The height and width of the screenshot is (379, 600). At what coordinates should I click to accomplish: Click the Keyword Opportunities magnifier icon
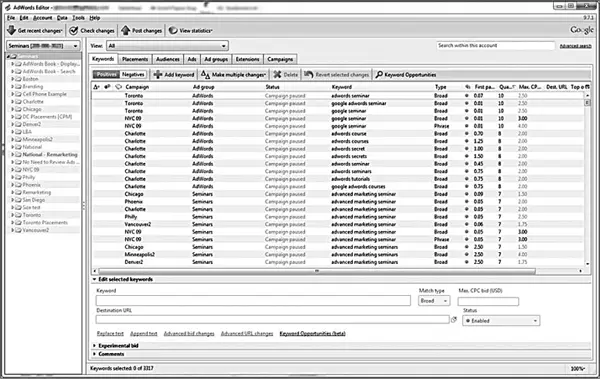tap(379, 75)
